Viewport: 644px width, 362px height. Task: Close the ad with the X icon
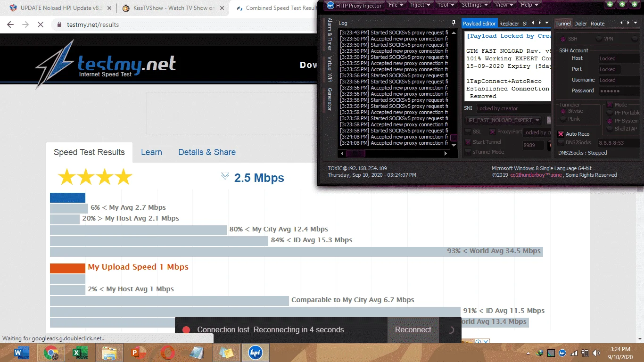tap(486, 342)
